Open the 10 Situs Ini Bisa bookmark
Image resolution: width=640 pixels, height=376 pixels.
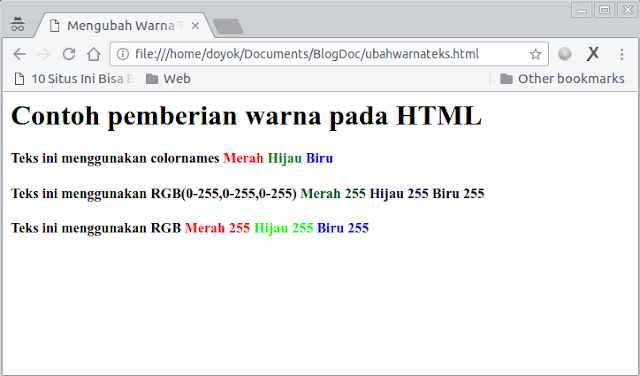(x=75, y=79)
